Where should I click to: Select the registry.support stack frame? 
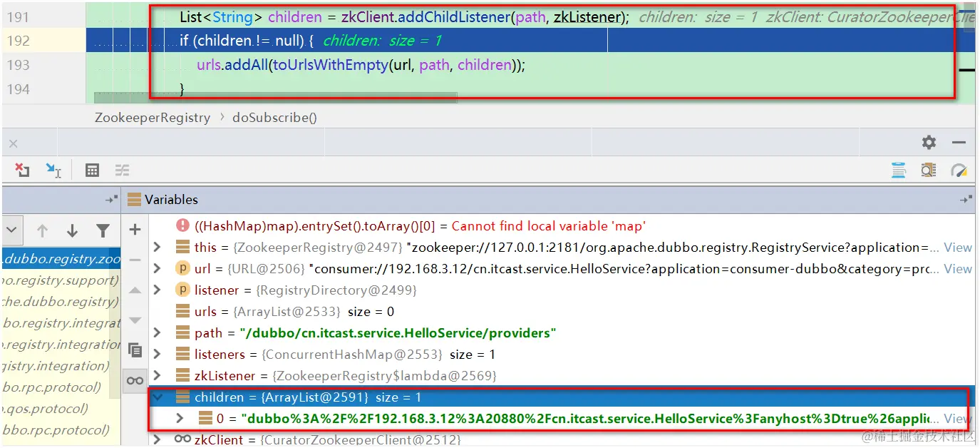click(61, 280)
